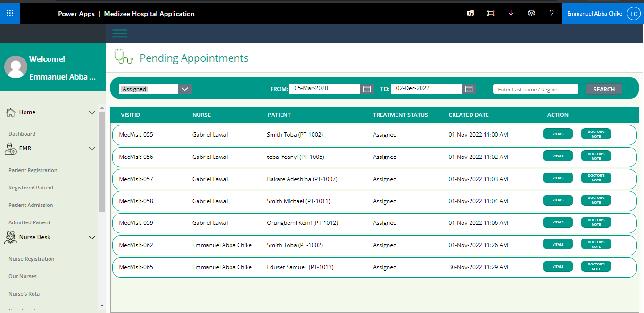Collapse the Nurse Desk menu section
This screenshot has width=644, height=313.
click(92, 237)
